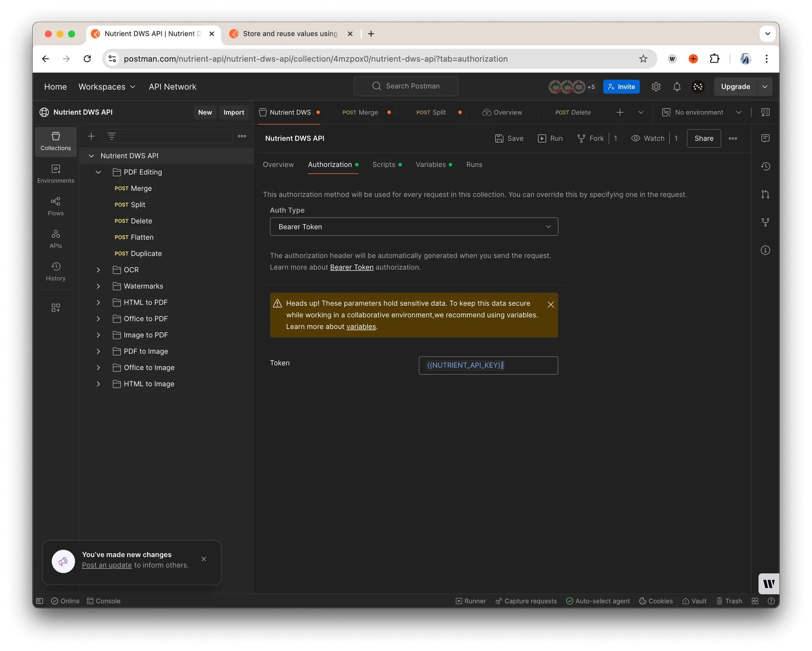This screenshot has height=651, width=812.
Task: Expand the HTML to PDF folder
Action: pyautogui.click(x=98, y=302)
